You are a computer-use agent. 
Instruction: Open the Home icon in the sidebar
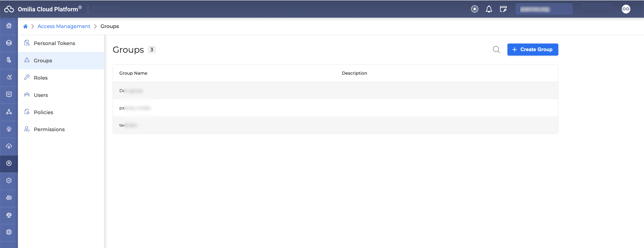pos(9,26)
